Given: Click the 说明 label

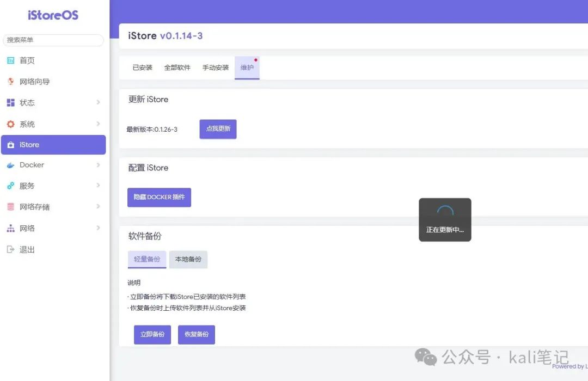Looking at the screenshot, I should coord(134,282).
